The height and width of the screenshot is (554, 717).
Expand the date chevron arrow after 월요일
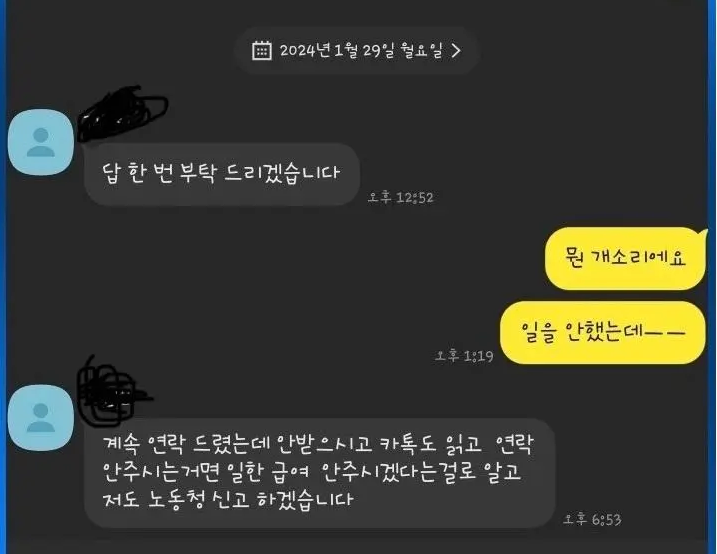(x=455, y=50)
